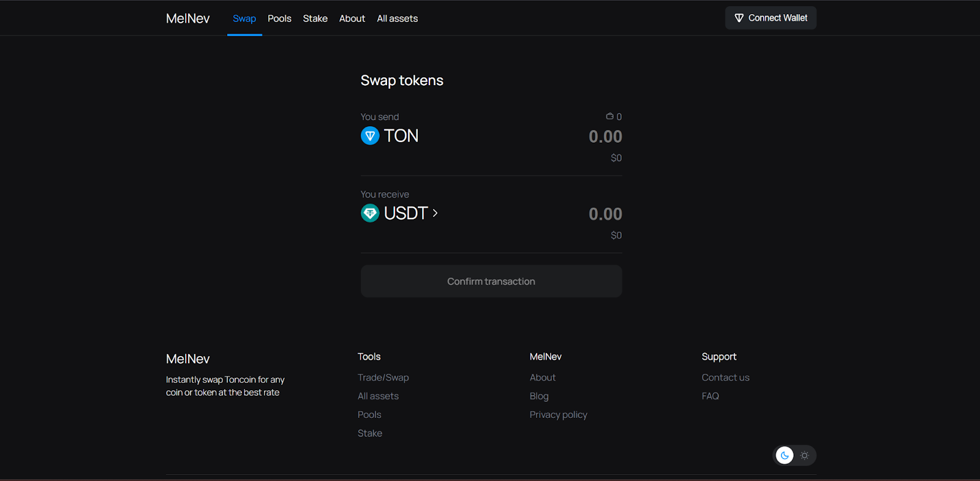Select the About tab in header
980x481 pixels.
[352, 18]
